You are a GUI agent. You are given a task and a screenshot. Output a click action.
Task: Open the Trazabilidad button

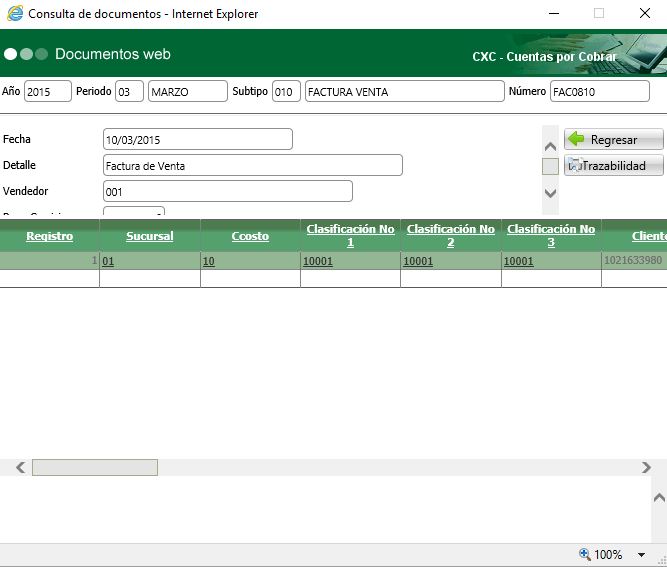click(613, 165)
